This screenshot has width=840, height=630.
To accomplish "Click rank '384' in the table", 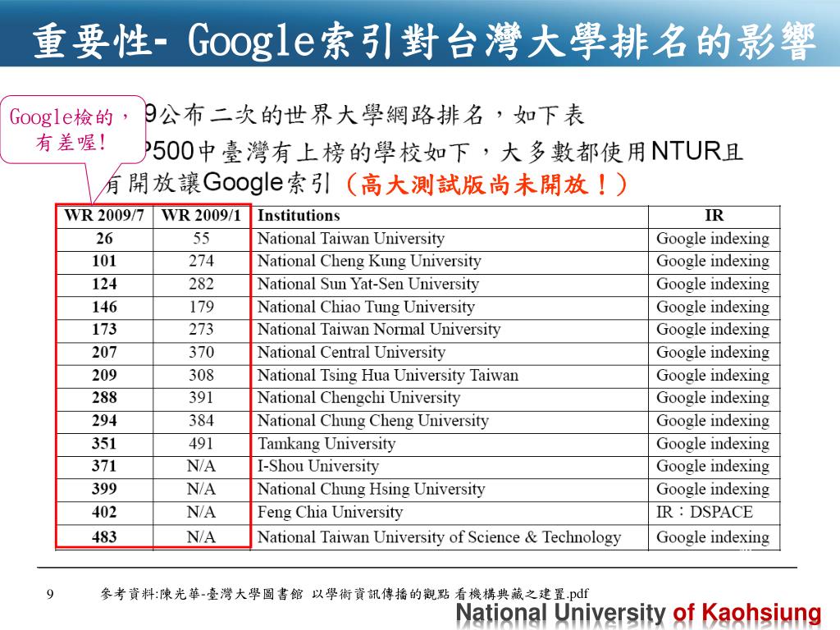I will click(202, 421).
